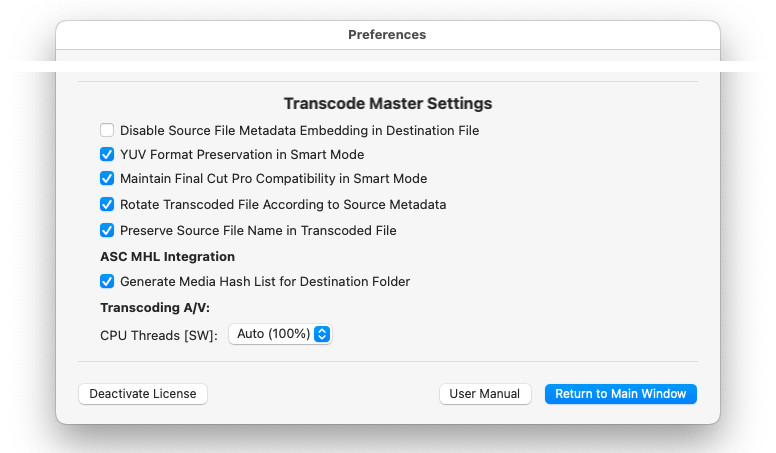Return to Main Window via blue button
Viewport: 776px width, 453px height.
621,394
